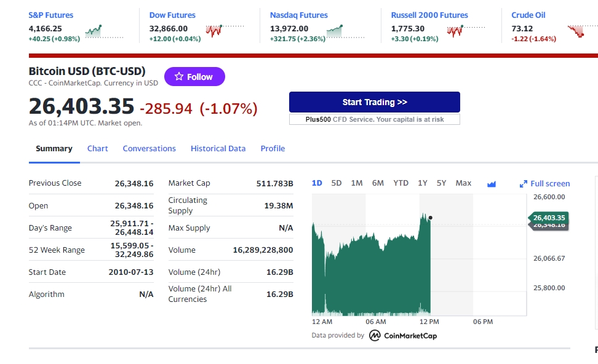Click the -285.94 (-1.07%) price change
The height and width of the screenshot is (364, 598).
click(x=199, y=109)
